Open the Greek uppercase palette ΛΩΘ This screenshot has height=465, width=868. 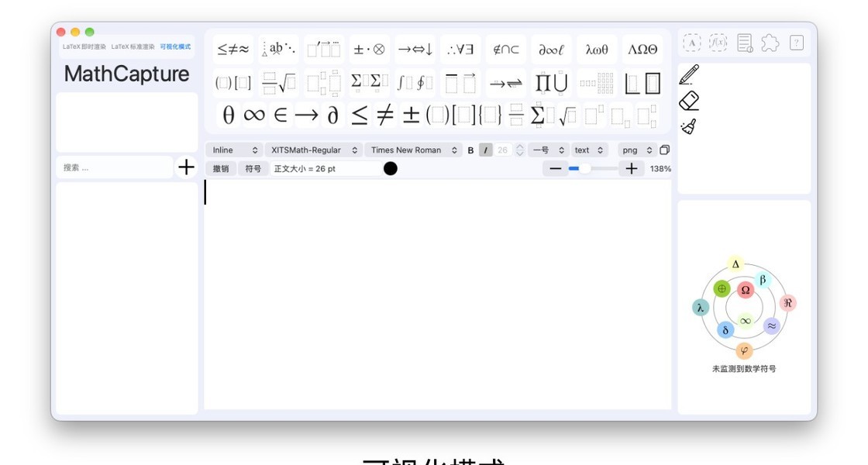642,50
